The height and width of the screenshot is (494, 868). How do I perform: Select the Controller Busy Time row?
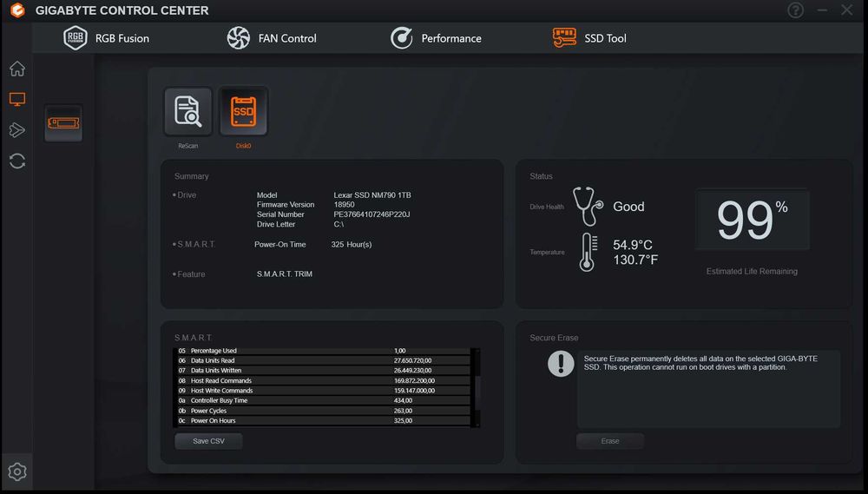(322, 400)
